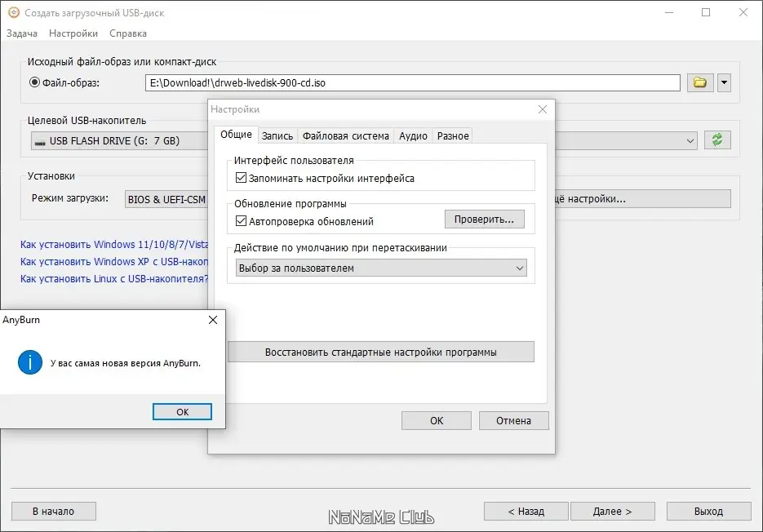The width and height of the screenshot is (763, 532).
Task: Select the Файл-образ radio button
Action: pyautogui.click(x=34, y=82)
